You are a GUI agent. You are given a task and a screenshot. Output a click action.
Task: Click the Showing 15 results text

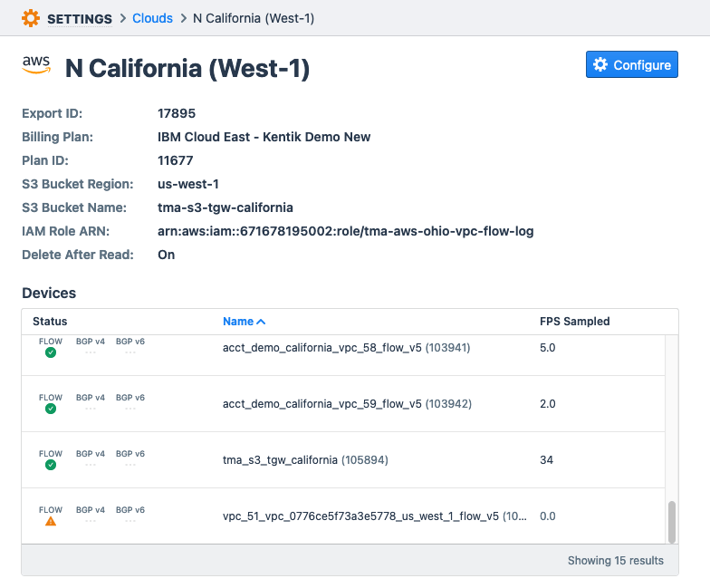pyautogui.click(x=616, y=560)
